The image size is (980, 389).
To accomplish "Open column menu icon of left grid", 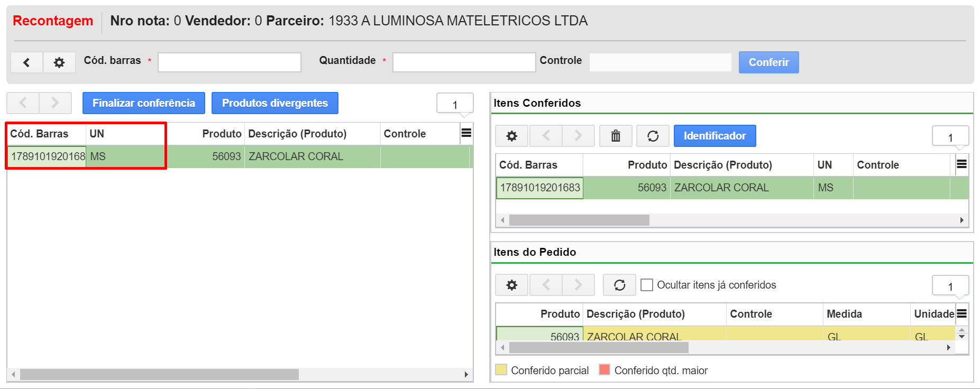I will pyautogui.click(x=466, y=133).
